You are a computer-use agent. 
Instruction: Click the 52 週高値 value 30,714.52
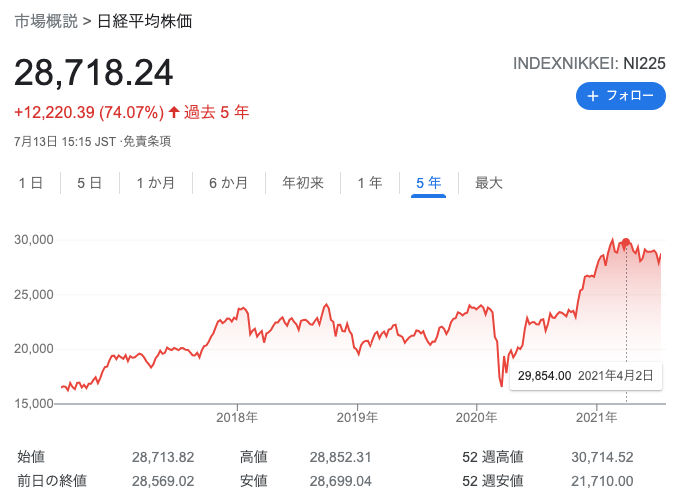pos(602,457)
